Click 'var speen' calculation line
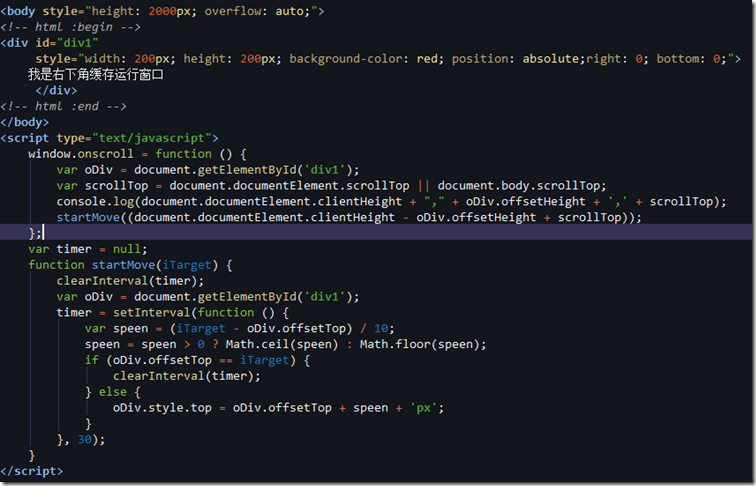Viewport: 756px width, 486px height. click(240, 328)
